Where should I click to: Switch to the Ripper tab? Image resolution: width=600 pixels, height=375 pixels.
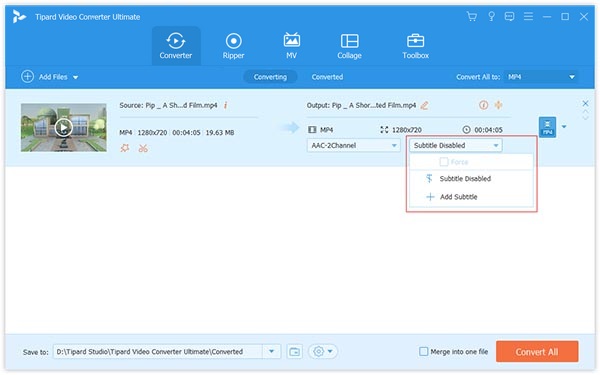click(x=233, y=46)
